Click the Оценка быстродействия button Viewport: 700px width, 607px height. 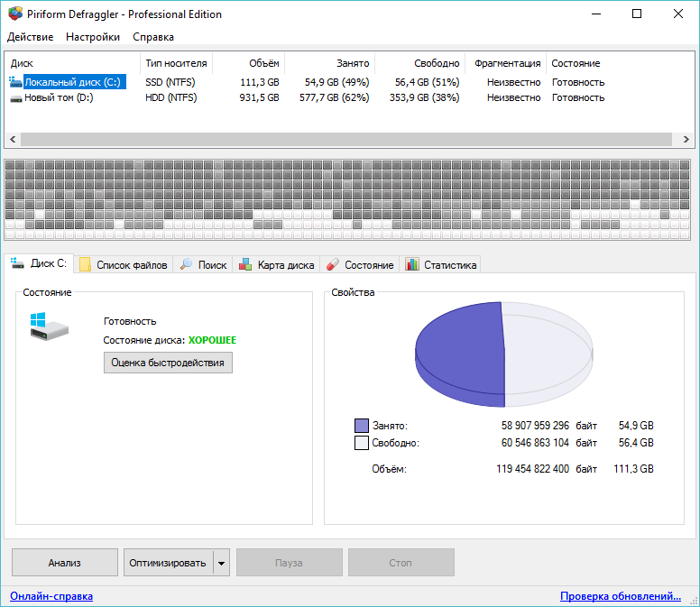tap(168, 363)
